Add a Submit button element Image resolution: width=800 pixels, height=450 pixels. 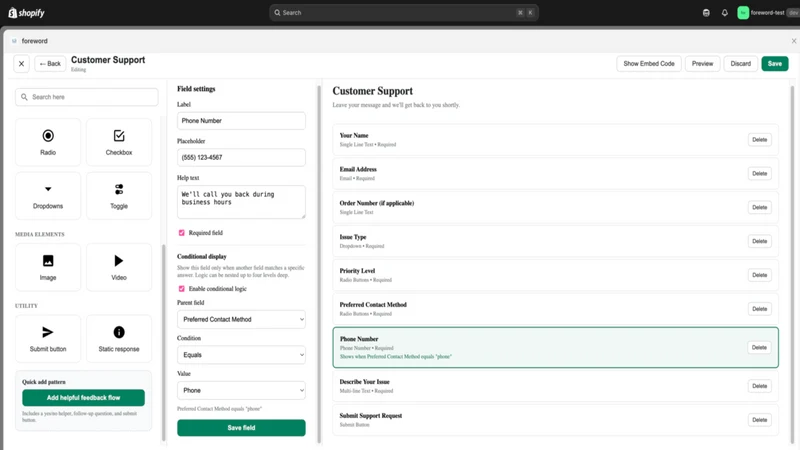coord(48,339)
